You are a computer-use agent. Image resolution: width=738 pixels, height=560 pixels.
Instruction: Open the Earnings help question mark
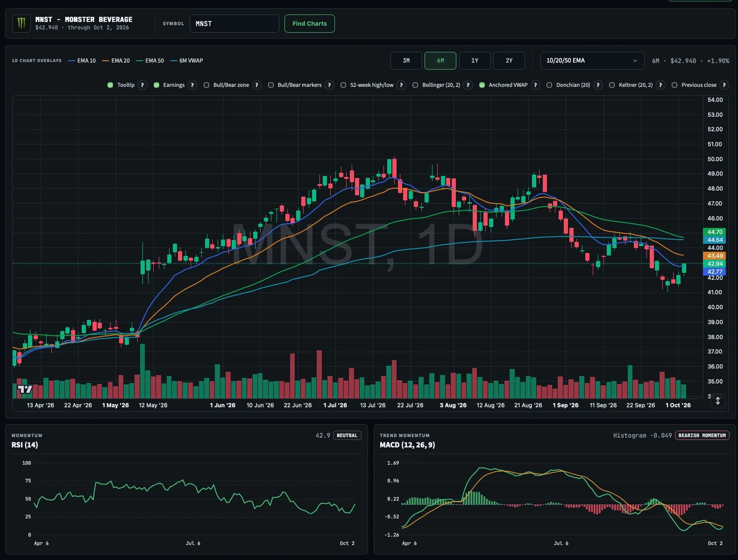tap(192, 85)
